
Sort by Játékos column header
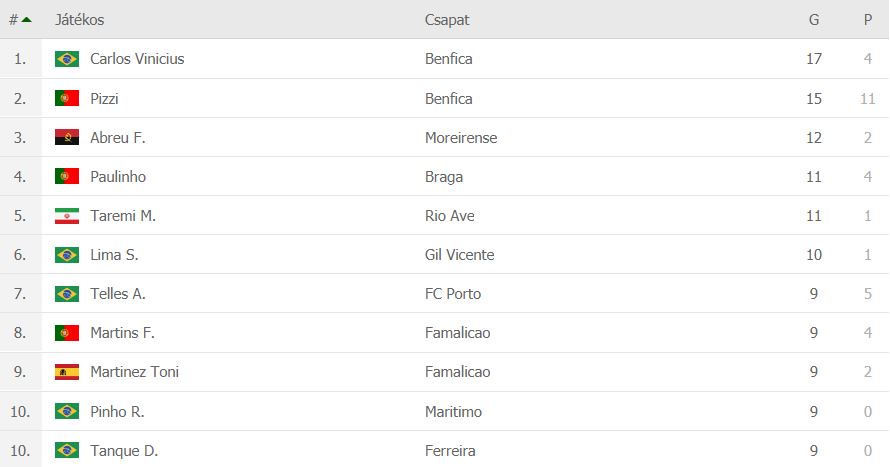pos(79,20)
